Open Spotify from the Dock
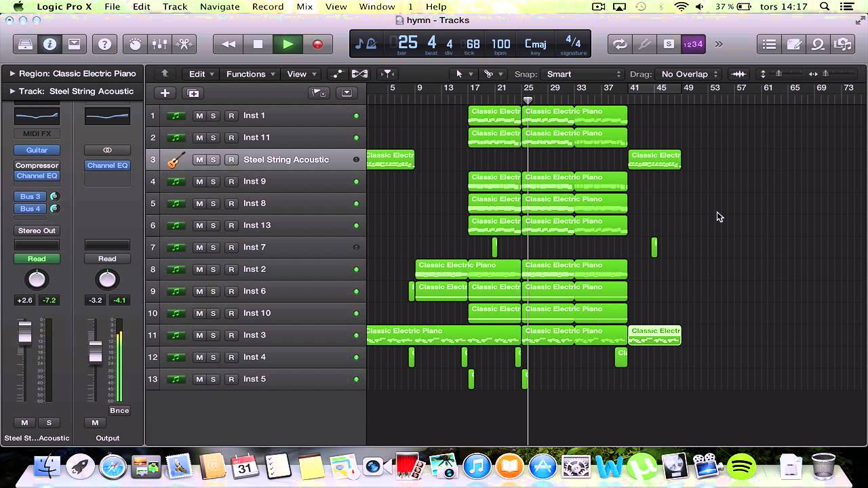The width and height of the screenshot is (868, 488). (x=742, y=466)
